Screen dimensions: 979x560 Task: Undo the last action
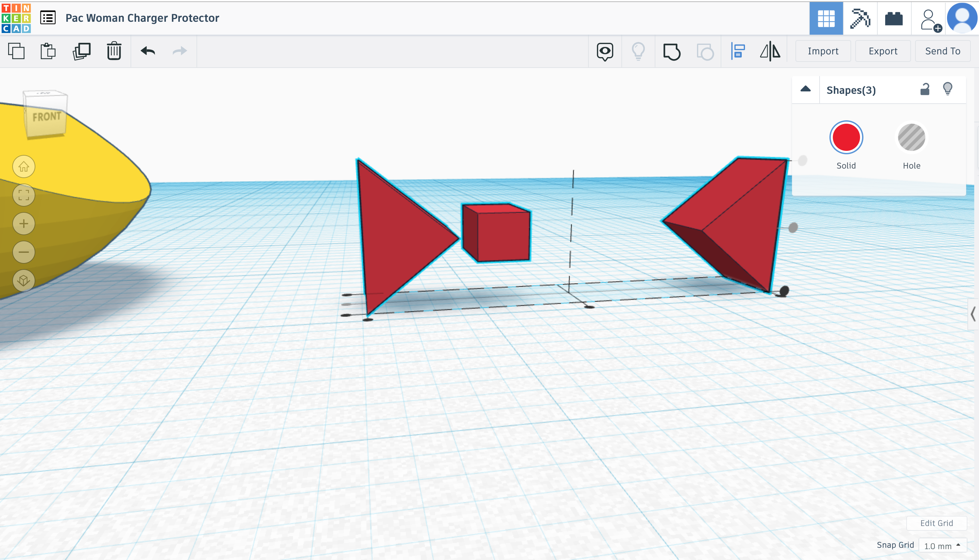(x=148, y=51)
